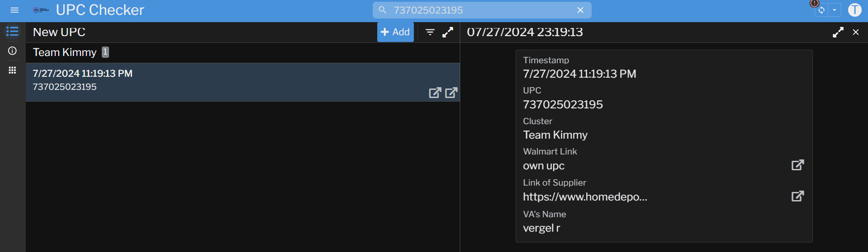Open the hamburger navigation menu
The image size is (868, 252).
(14, 10)
